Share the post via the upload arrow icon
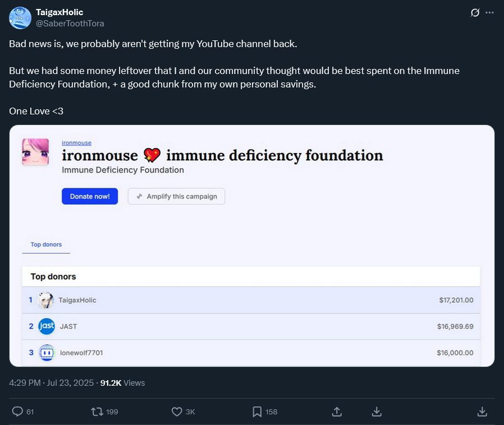Image resolution: width=504 pixels, height=425 pixels. 337,412
